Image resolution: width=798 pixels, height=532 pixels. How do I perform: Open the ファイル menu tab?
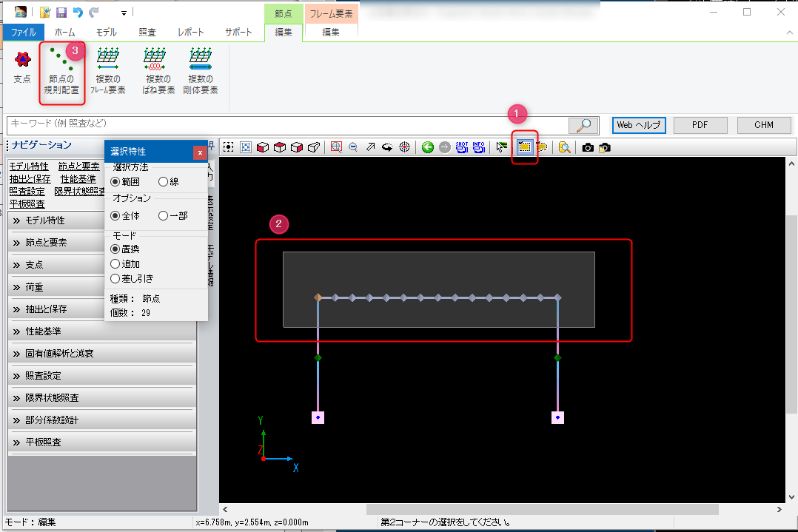point(24,33)
